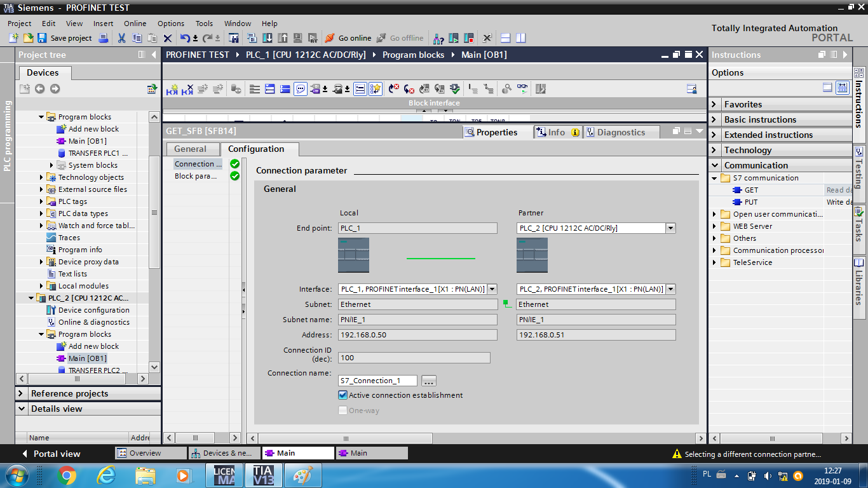Click the Download to device icon
Screen dimensions: 868x488
click(x=267, y=38)
